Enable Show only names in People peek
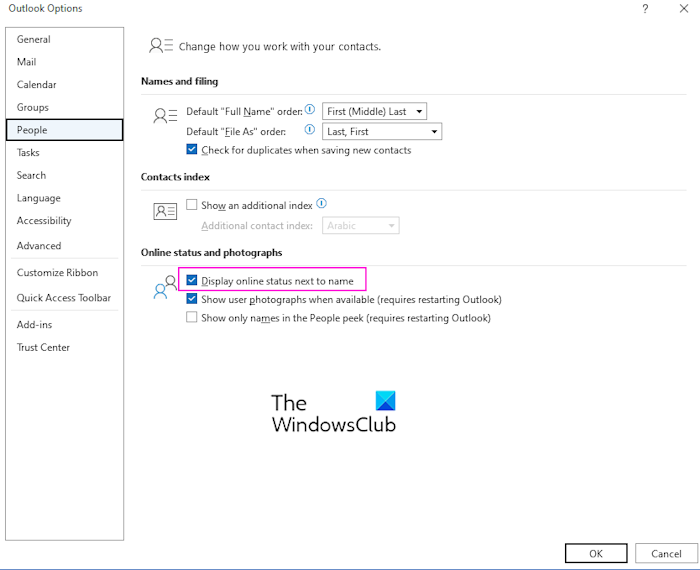Screen dimensions: 700x570 click(192, 317)
